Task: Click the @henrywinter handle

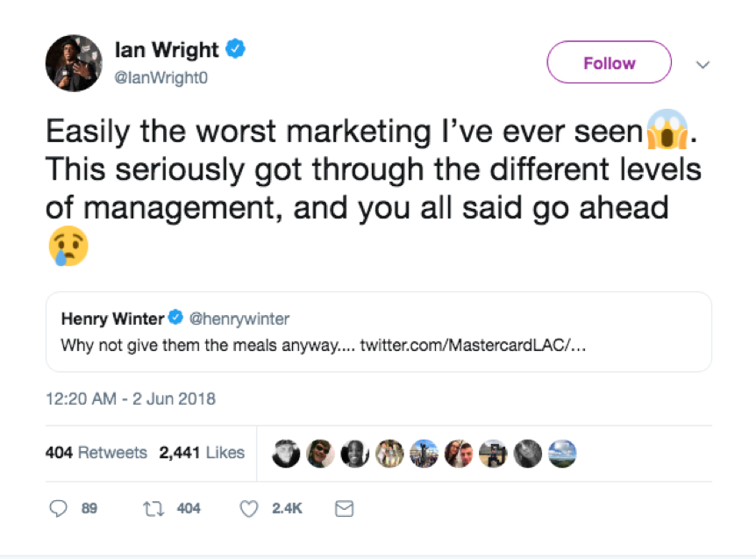Action: coord(239,319)
